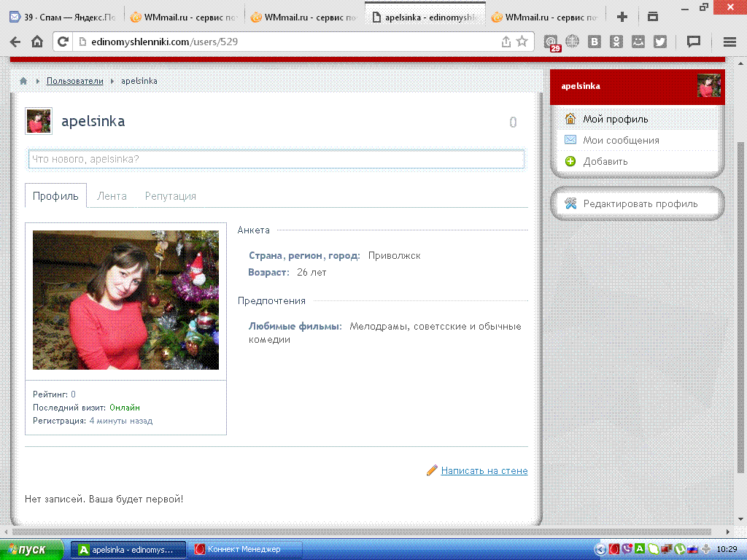Select the apelsinka browser taskbar button

click(128, 550)
